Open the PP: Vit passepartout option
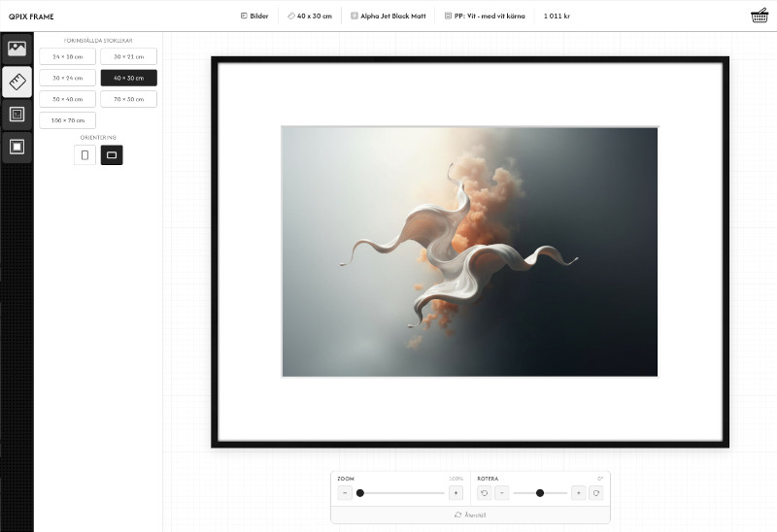Viewport: 777px width, 532px height. [x=485, y=17]
